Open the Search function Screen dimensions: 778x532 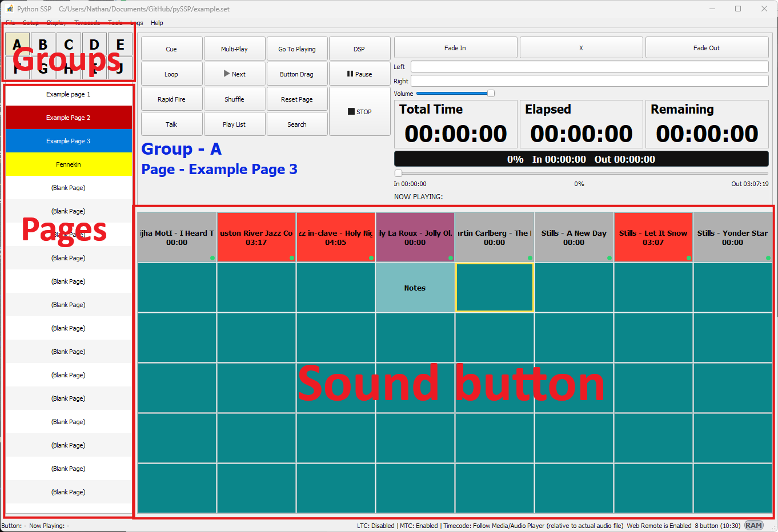click(297, 123)
